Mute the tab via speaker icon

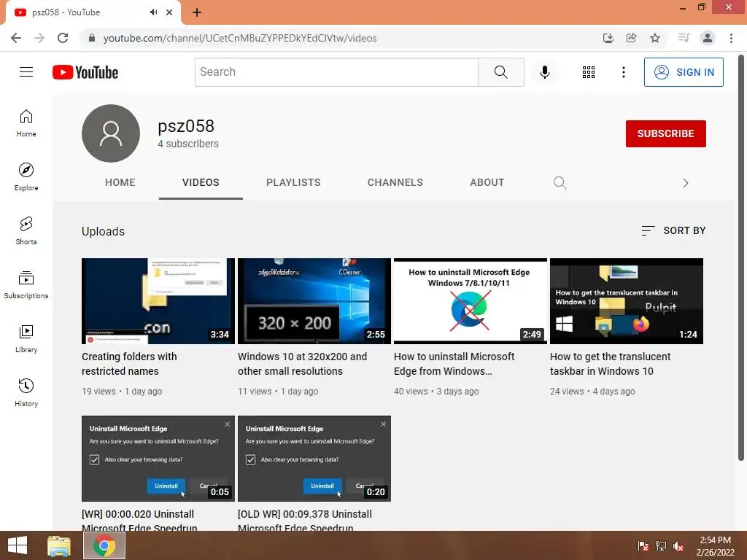click(x=153, y=12)
